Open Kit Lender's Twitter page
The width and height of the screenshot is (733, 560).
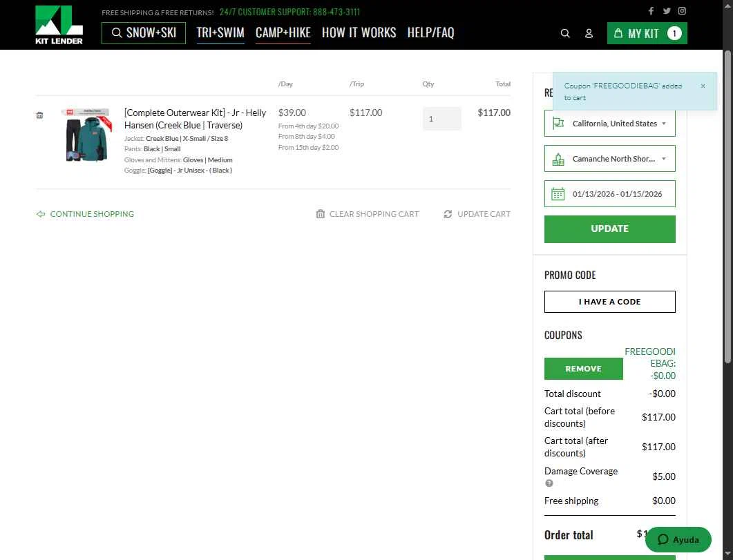tap(667, 11)
